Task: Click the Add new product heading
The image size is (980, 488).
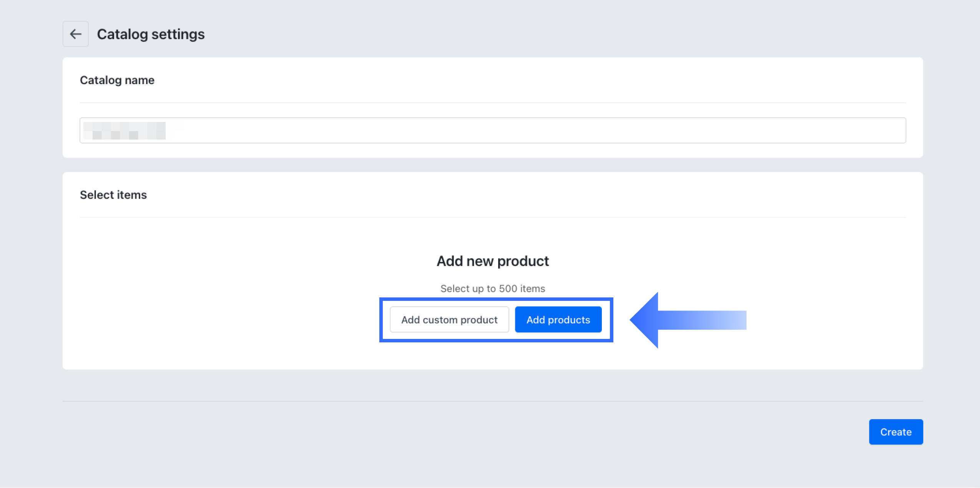Action: tap(492, 261)
